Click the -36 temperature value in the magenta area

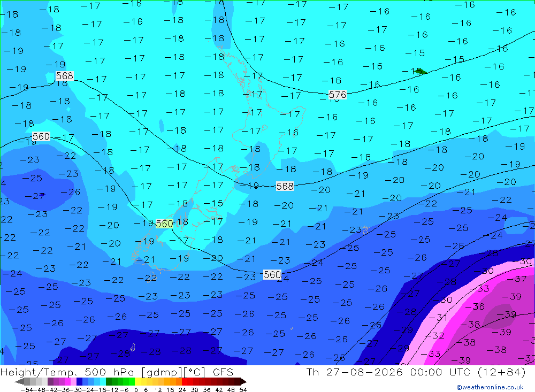point(475,306)
